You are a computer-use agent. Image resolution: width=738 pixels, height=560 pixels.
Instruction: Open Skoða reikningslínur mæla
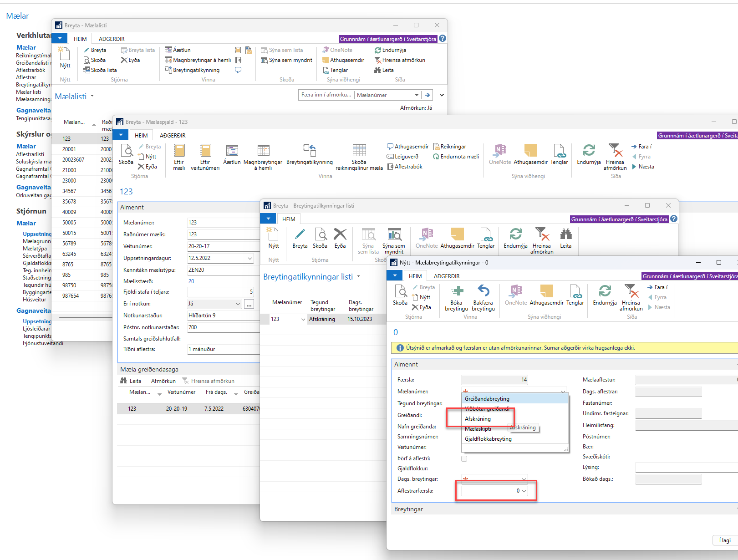click(x=359, y=151)
